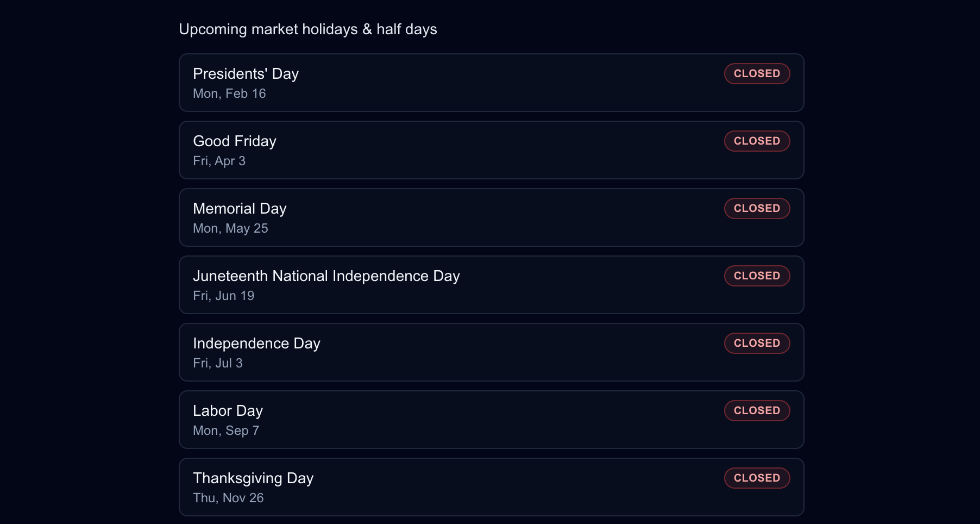Click the date Thu, Nov 26
Screen dimensions: 980x524
pos(228,498)
